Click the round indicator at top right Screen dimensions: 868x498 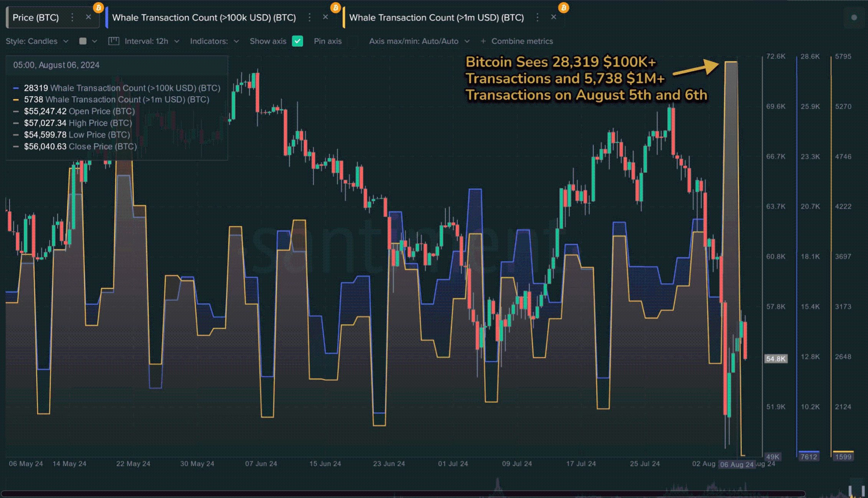pos(854,17)
